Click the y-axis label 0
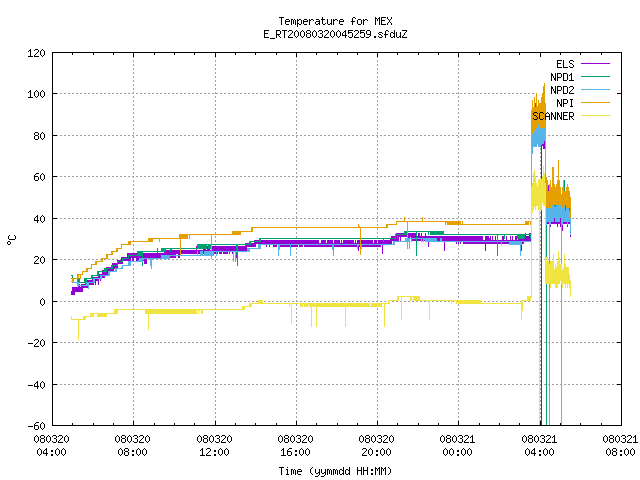 43,302
